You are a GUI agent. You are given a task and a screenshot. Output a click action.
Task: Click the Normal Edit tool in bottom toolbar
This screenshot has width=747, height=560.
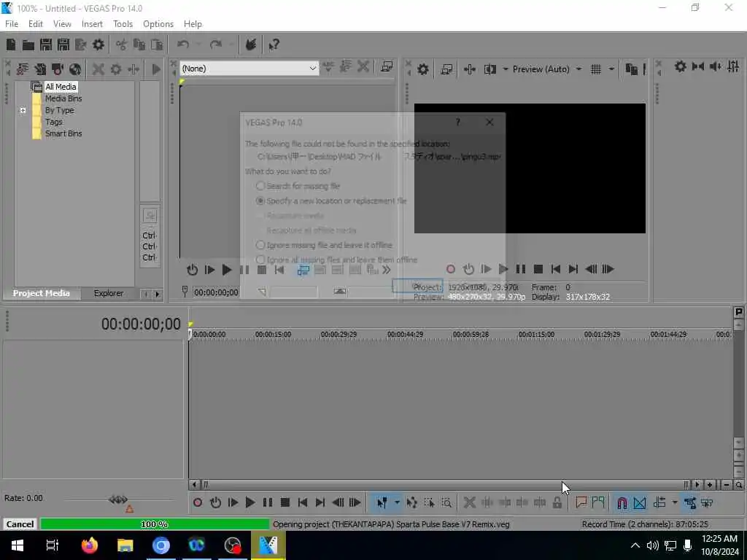[382, 502]
